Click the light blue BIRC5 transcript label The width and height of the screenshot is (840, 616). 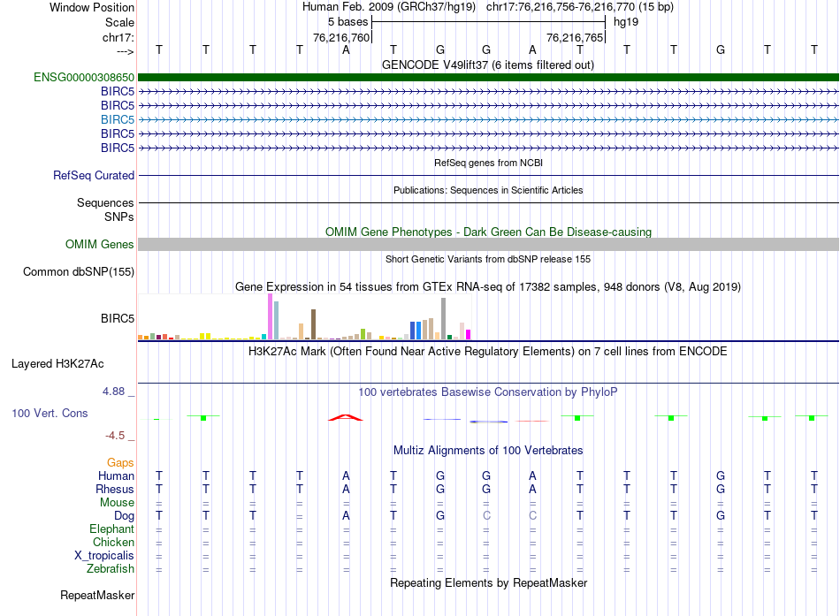click(118, 119)
